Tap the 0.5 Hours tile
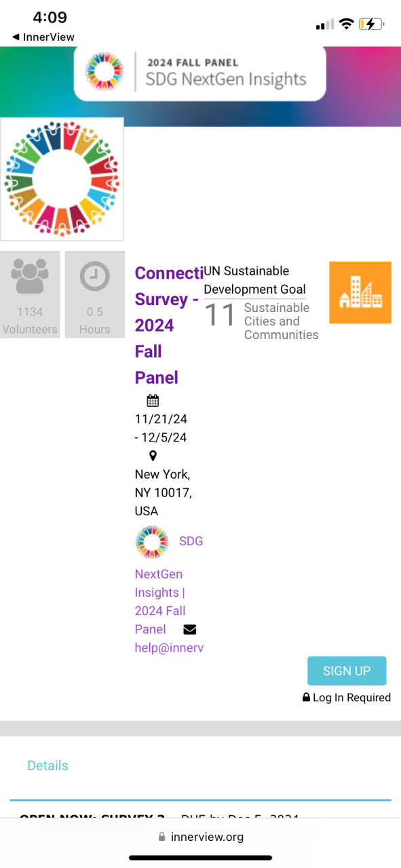401x868 pixels. click(94, 294)
